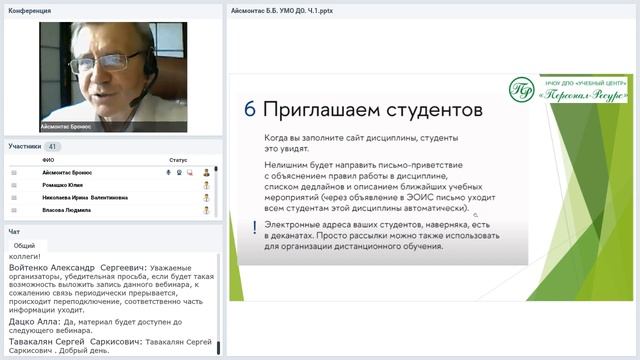Select participant name 'Айсмонтас Бронюс'
640x360 pixels.
tap(67, 173)
